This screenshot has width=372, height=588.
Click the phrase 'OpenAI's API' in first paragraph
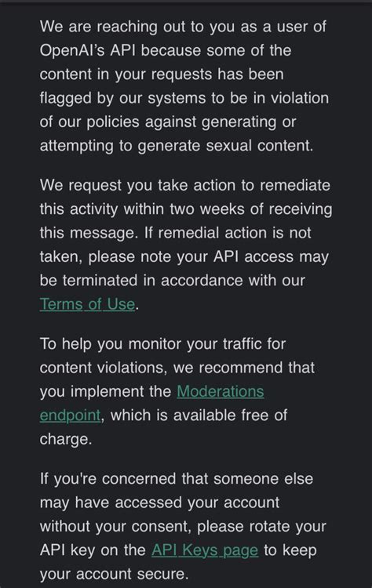point(87,50)
